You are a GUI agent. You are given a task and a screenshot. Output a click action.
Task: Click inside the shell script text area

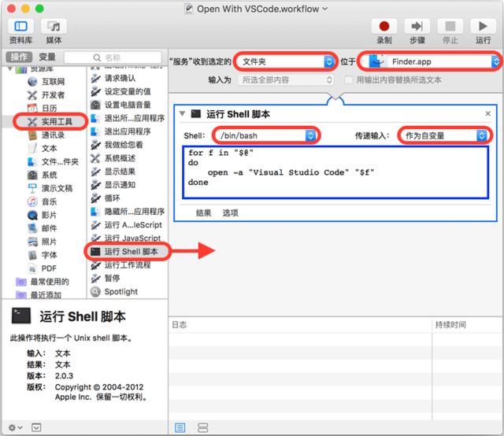point(335,172)
